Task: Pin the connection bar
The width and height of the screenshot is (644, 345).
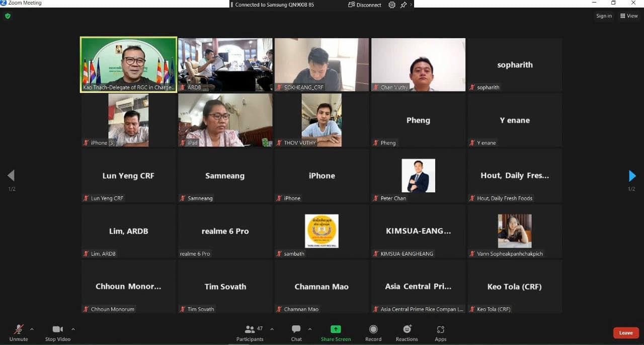Action: click(403, 5)
